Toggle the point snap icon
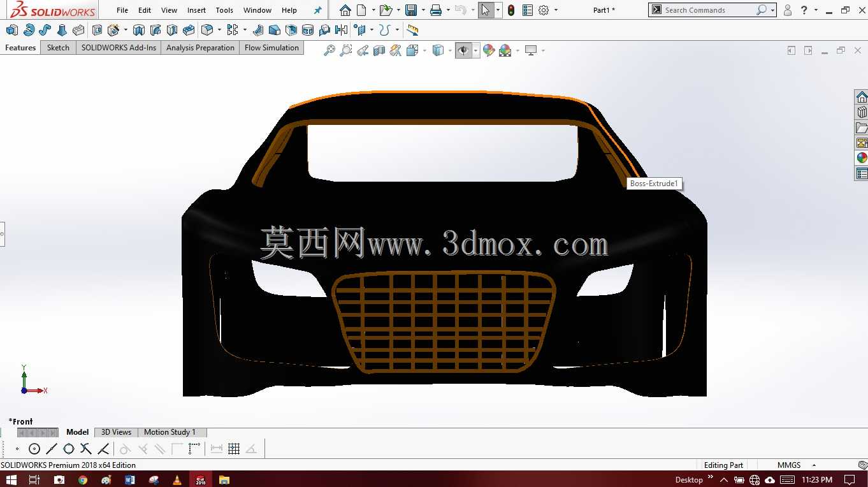 click(x=17, y=449)
